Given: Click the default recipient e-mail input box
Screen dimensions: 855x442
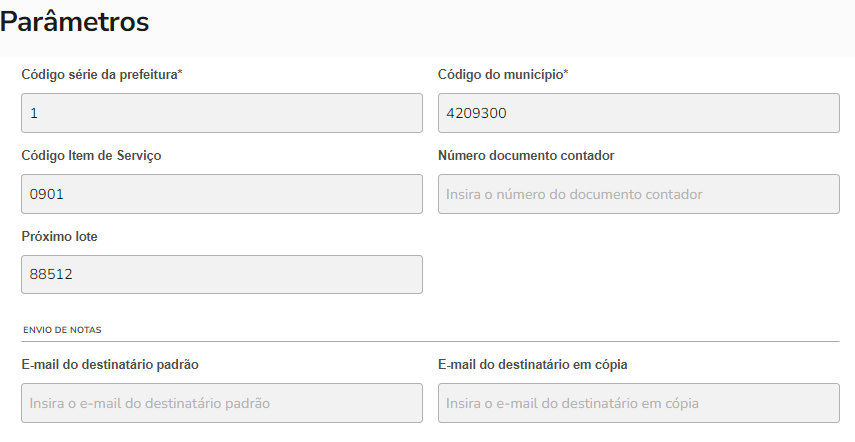Looking at the screenshot, I should (221, 403).
